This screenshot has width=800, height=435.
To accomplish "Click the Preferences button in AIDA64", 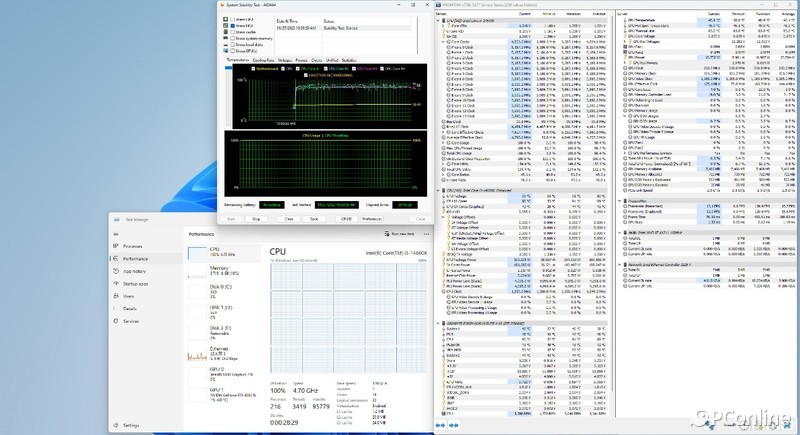I will tap(371, 217).
